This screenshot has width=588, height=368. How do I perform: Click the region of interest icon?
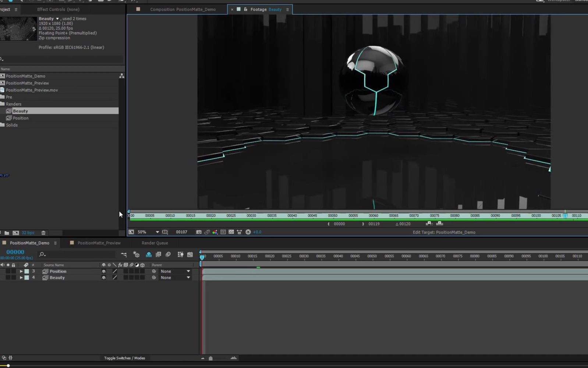coord(223,232)
